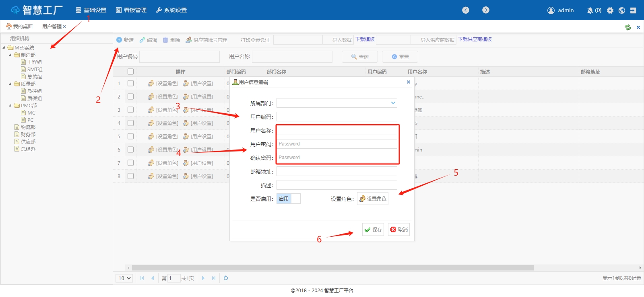
Task: Click the 保存 button
Action: coord(373,229)
